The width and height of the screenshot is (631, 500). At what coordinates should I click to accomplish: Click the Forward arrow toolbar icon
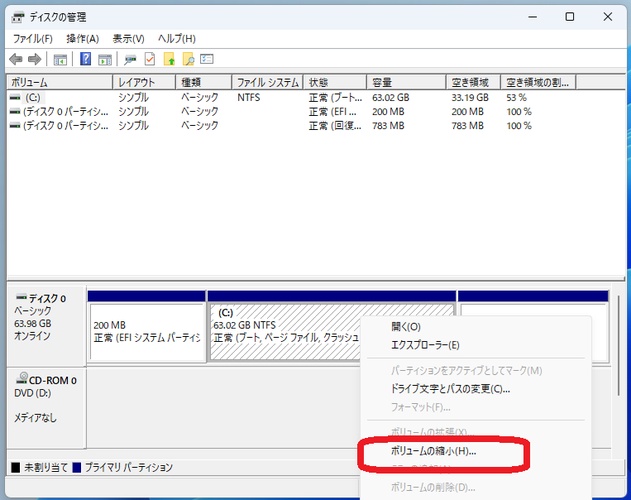coord(35,60)
